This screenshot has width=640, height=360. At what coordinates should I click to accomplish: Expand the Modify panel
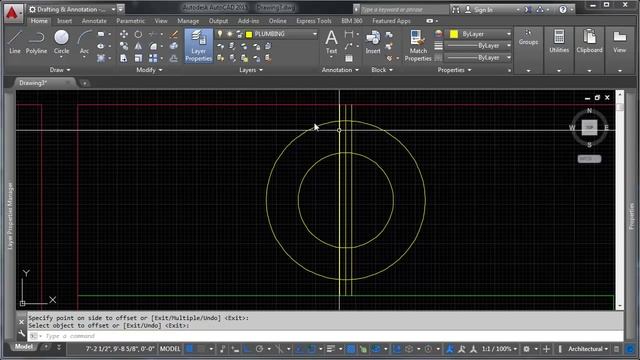click(x=149, y=70)
